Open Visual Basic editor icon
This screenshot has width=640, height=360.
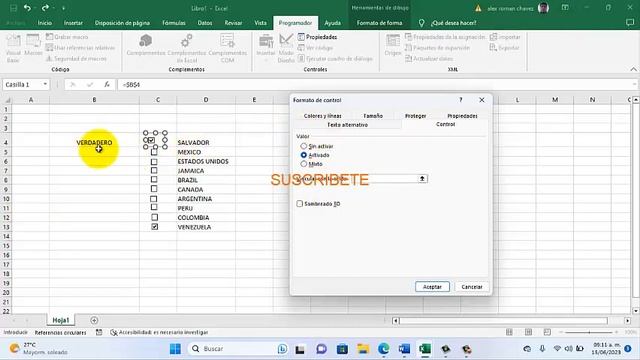[13, 48]
